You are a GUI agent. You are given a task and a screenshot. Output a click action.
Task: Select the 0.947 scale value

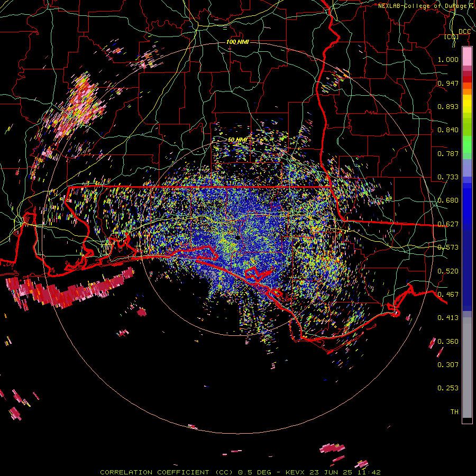[x=448, y=83]
